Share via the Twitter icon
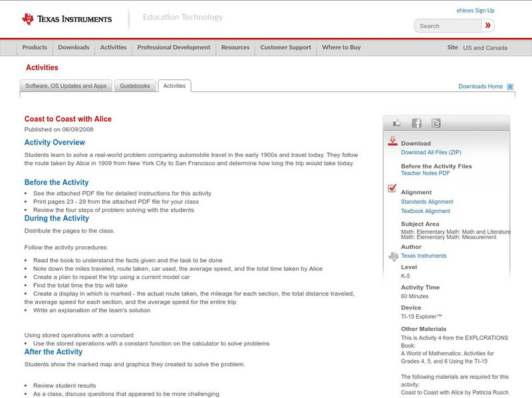Viewport: 532px width, 398px height. coord(436,123)
